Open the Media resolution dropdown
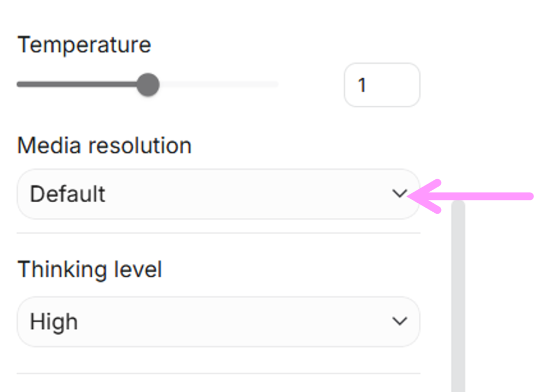This screenshot has height=392, width=534. tap(218, 194)
